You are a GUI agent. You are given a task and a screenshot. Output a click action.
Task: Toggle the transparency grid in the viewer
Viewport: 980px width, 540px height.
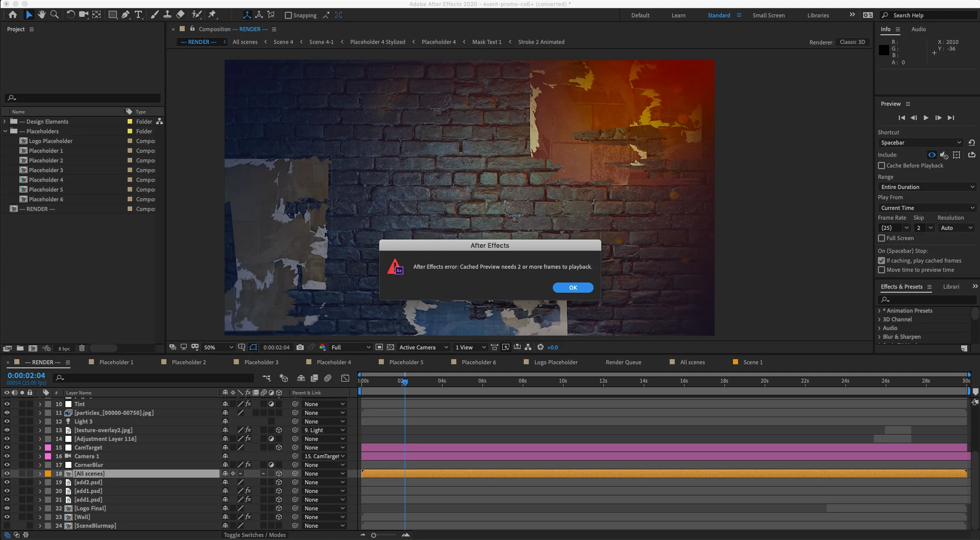[x=390, y=347]
